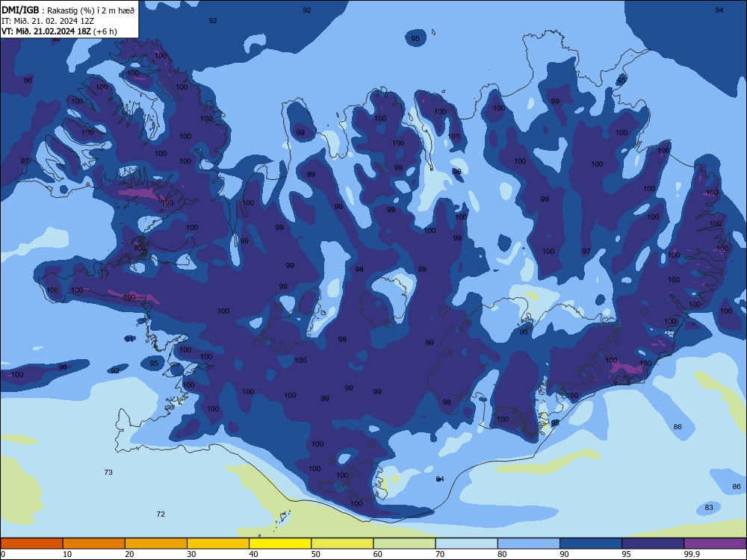Viewport: 747px width, 560px height.
Task: Click the dark navy 95–99.9 legend swatch
Action: pos(653,544)
